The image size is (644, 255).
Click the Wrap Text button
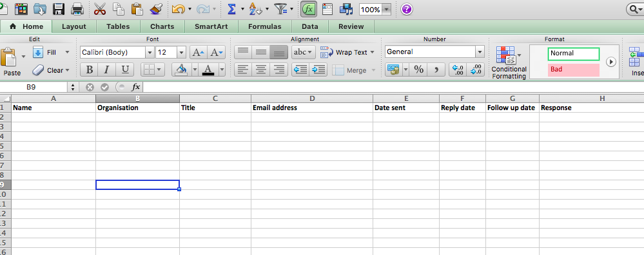pos(344,52)
